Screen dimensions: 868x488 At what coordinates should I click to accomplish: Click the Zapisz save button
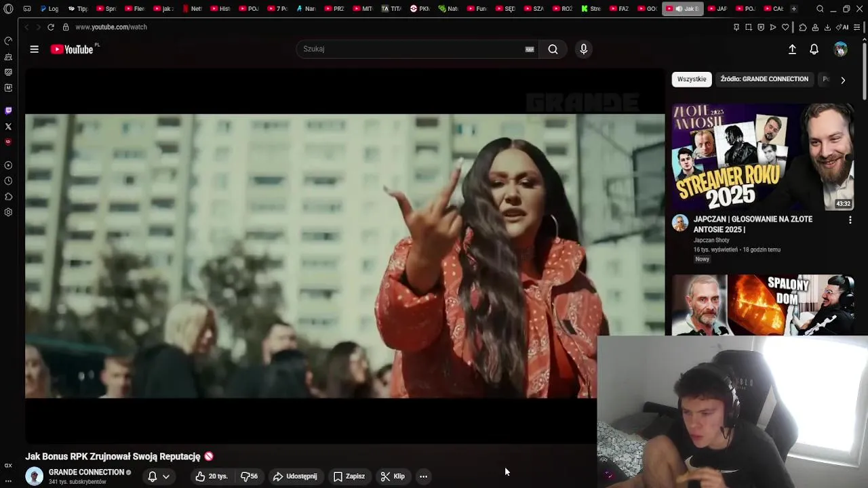coord(349,476)
